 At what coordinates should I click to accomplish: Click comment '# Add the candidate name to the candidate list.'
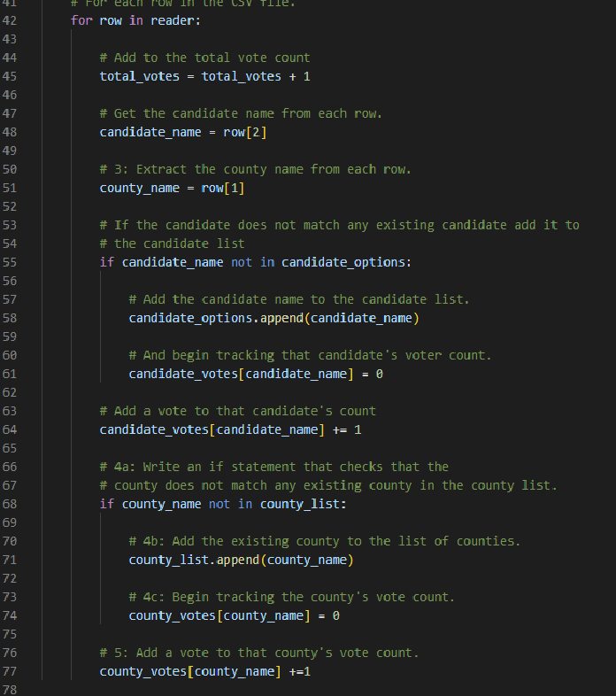click(x=299, y=299)
